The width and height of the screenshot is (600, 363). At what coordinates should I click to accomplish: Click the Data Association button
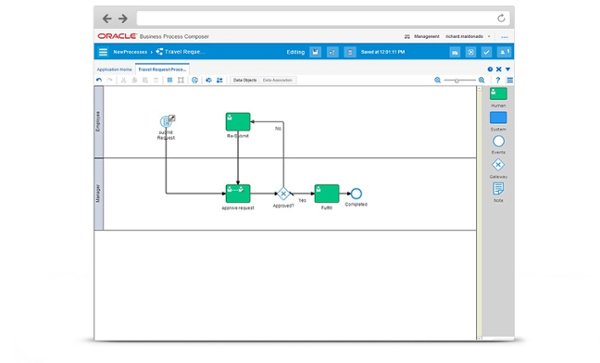(277, 80)
